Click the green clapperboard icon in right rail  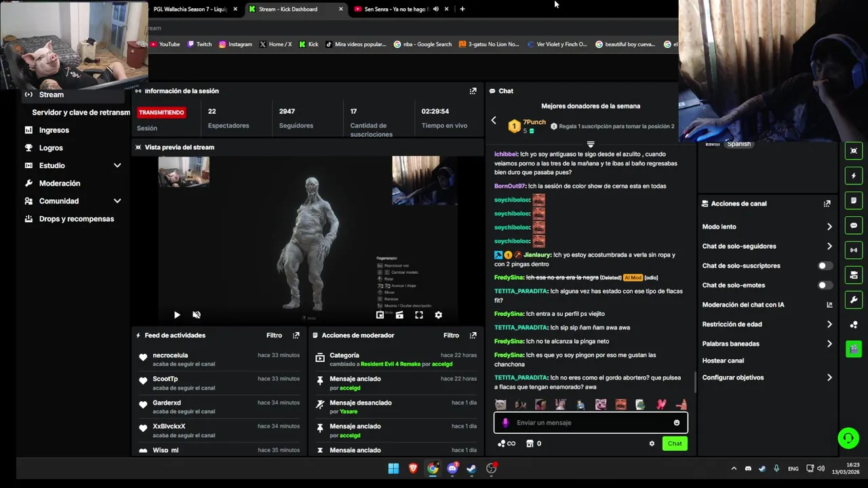pyautogui.click(x=854, y=349)
